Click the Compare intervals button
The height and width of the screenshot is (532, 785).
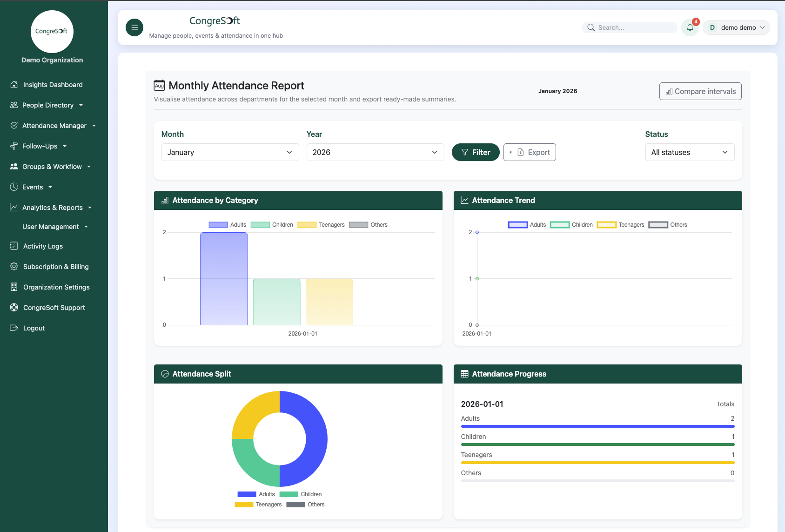click(x=700, y=91)
